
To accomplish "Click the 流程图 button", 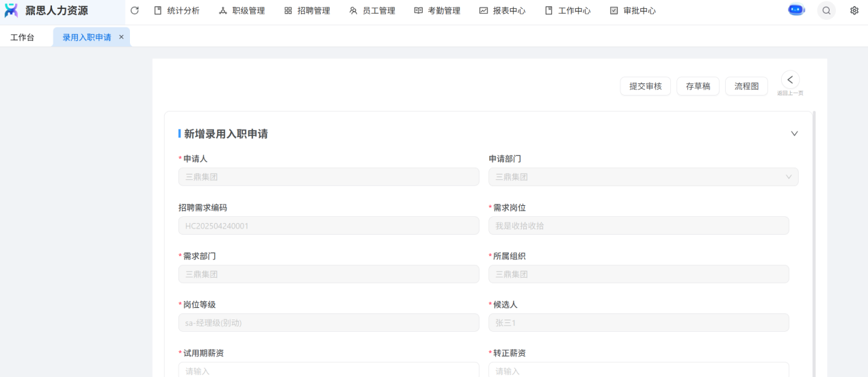I will click(x=746, y=86).
